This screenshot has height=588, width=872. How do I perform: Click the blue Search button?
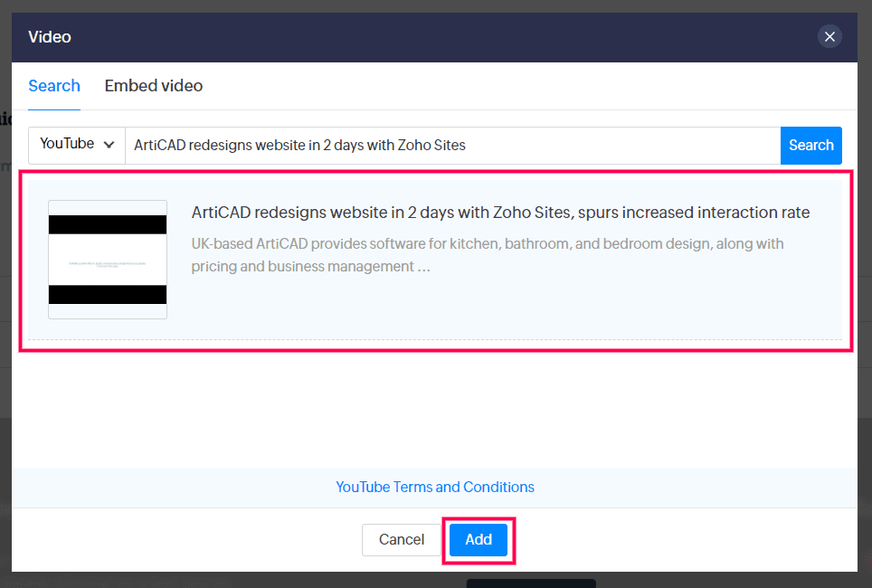[x=810, y=146]
